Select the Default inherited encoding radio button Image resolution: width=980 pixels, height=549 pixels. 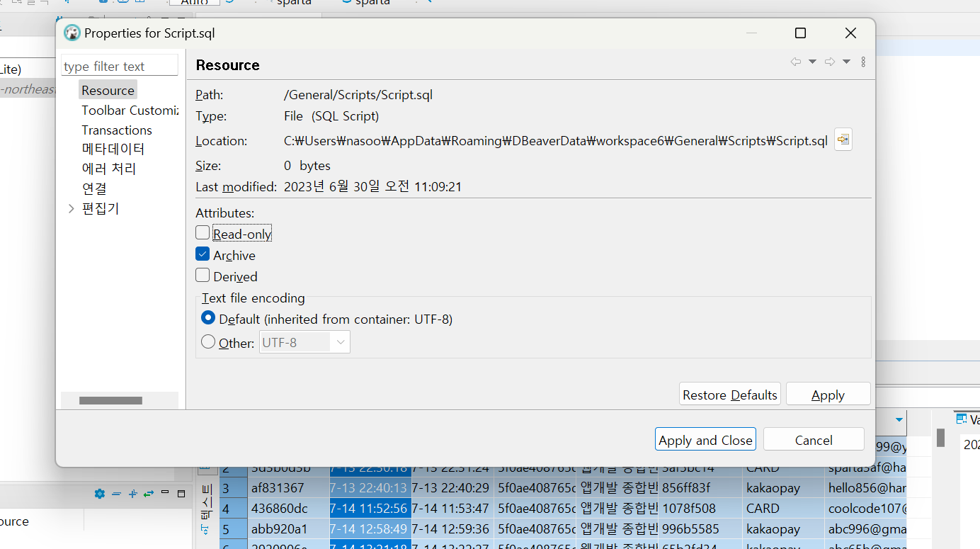208,318
